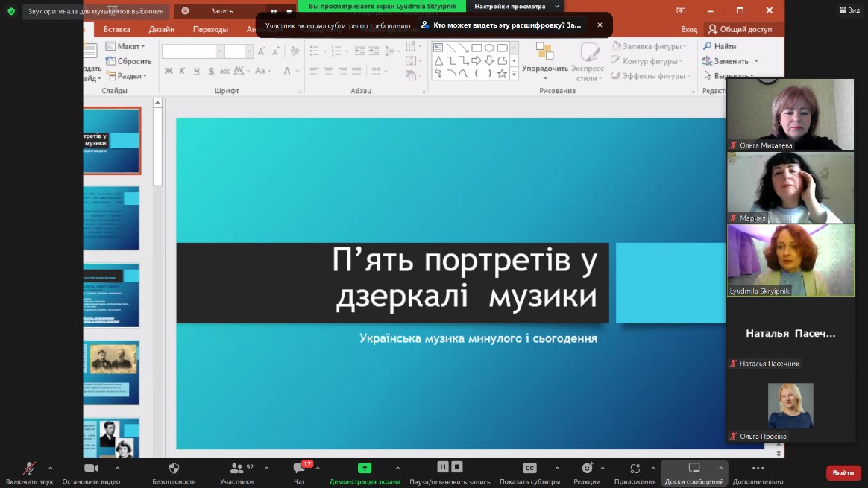868x488 pixels.
Task: Expand the arrow next to Чат
Action: (x=318, y=468)
